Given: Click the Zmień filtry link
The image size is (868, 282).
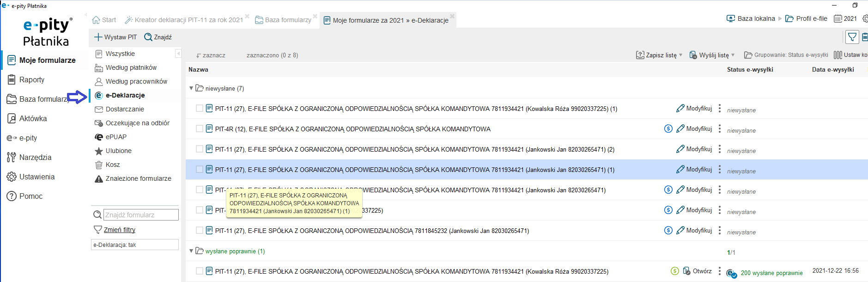Looking at the screenshot, I should (x=120, y=230).
